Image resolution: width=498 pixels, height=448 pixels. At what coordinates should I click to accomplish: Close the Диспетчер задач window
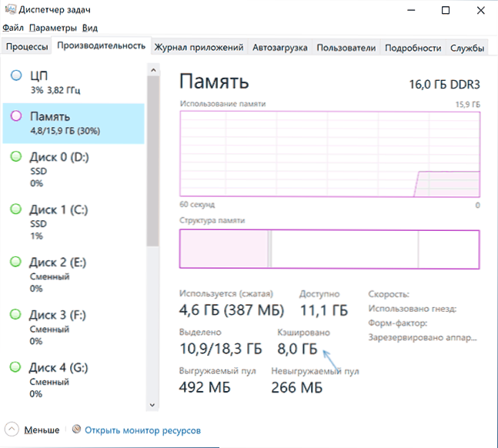coord(480,10)
